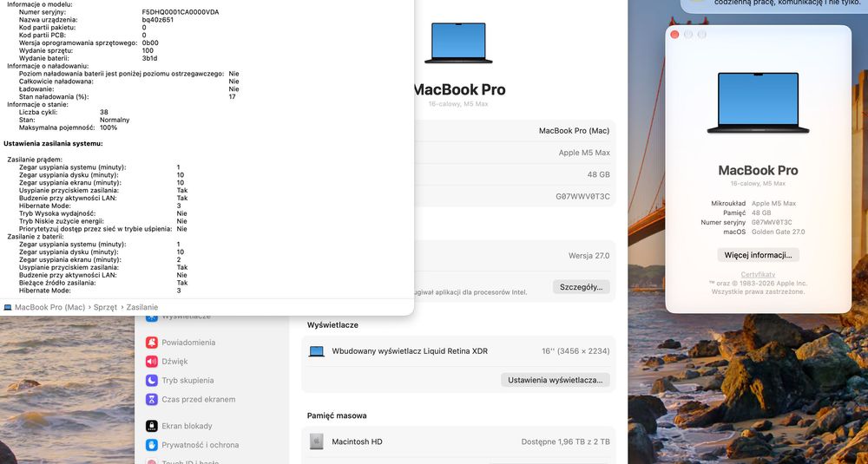
Task: Click path bar computer icon in System Information
Action: pyautogui.click(x=8, y=308)
